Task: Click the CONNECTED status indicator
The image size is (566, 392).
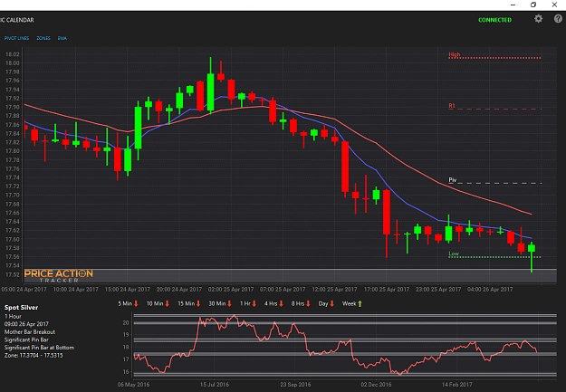Action: tap(494, 20)
